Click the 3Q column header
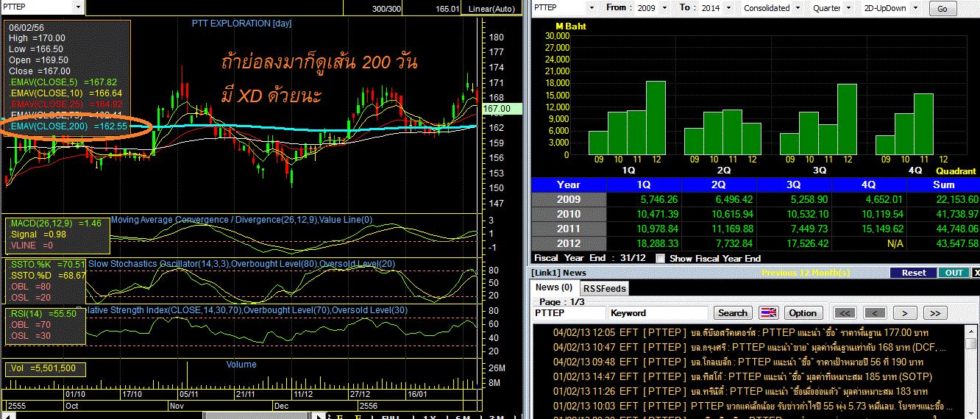Image resolution: width=980 pixels, height=419 pixels. click(x=794, y=185)
